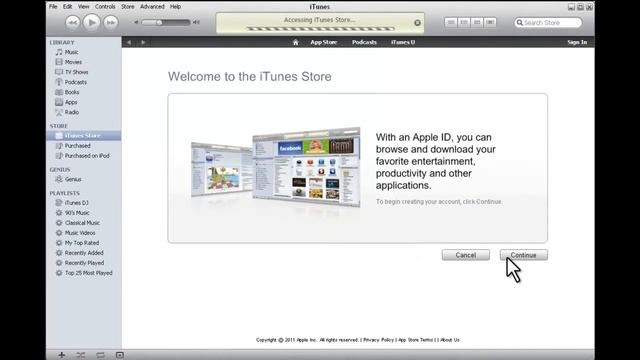Viewport: 640px width, 360px height.
Task: Open the View menu
Action: click(83, 7)
